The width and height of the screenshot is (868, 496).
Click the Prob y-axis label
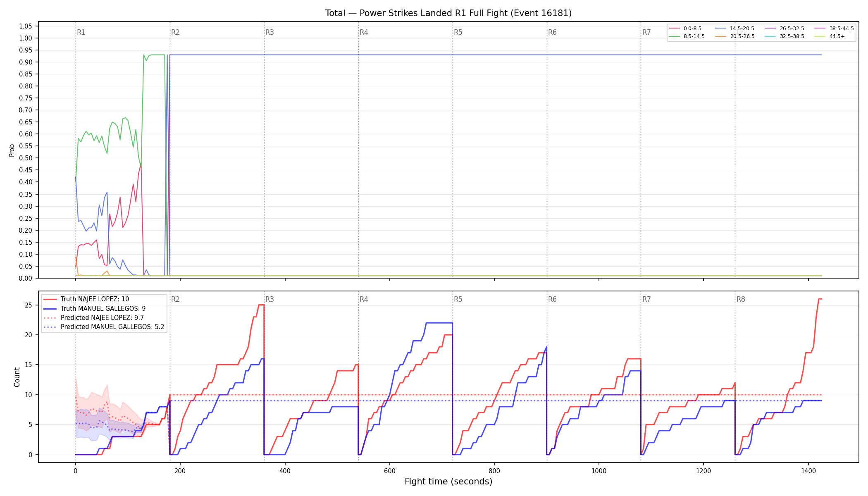click(x=12, y=150)
